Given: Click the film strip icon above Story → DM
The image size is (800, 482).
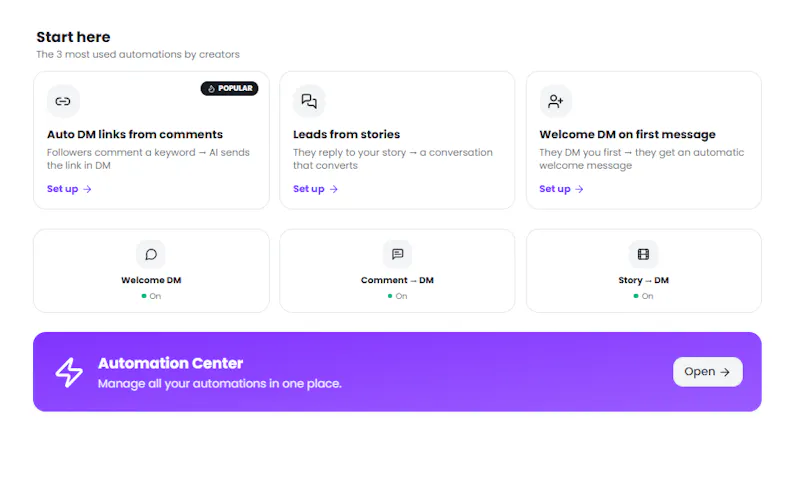Looking at the screenshot, I should [x=643, y=254].
